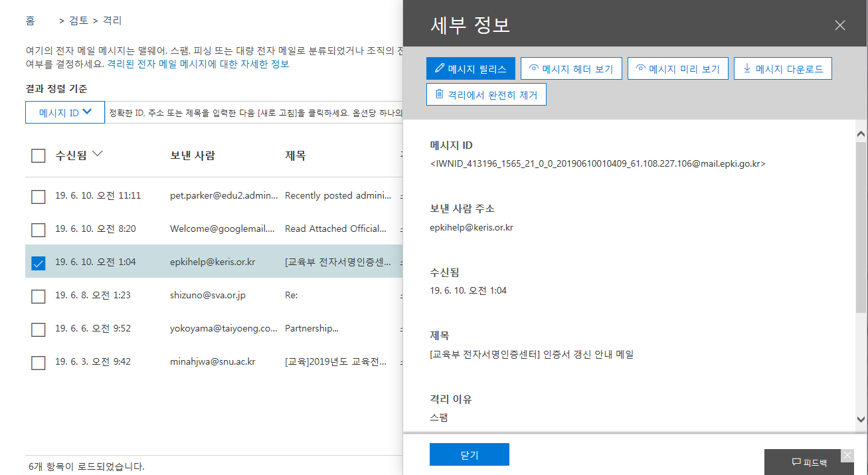The image size is (868, 475).
Task: Click the Release Message (메시지 릴리스) button
Action: coord(470,68)
